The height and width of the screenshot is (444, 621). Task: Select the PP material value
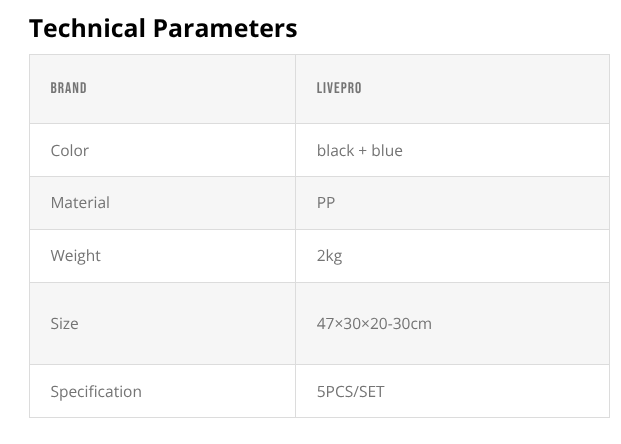326,202
